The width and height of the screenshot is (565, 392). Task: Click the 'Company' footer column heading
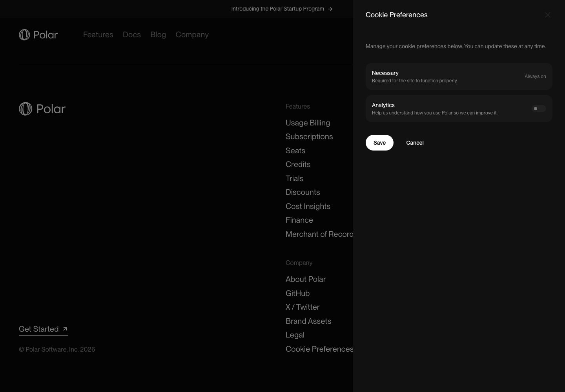pos(299,263)
